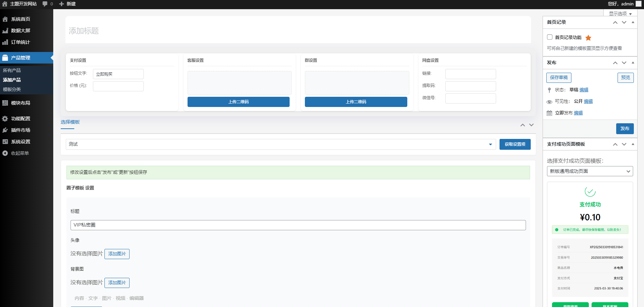
Task: Click 添加图片 for 背景图
Action: 117,283
